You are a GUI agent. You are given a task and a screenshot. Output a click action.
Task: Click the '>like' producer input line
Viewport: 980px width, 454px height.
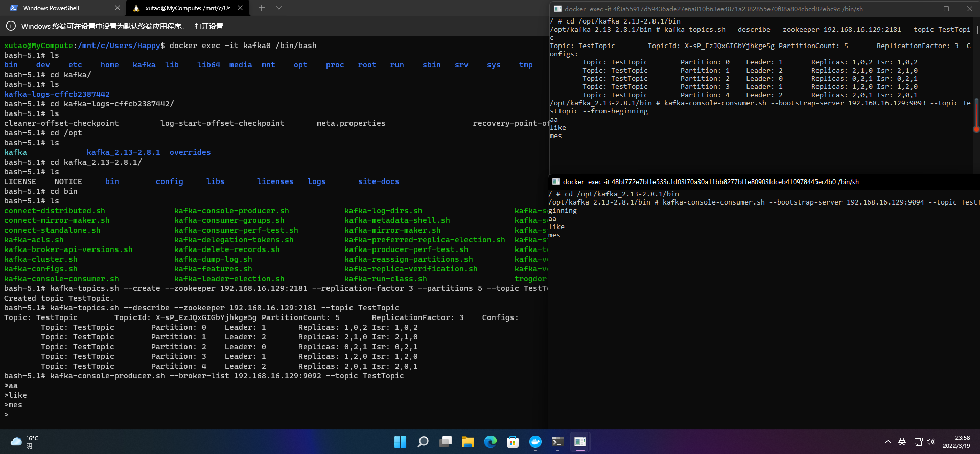click(15, 395)
